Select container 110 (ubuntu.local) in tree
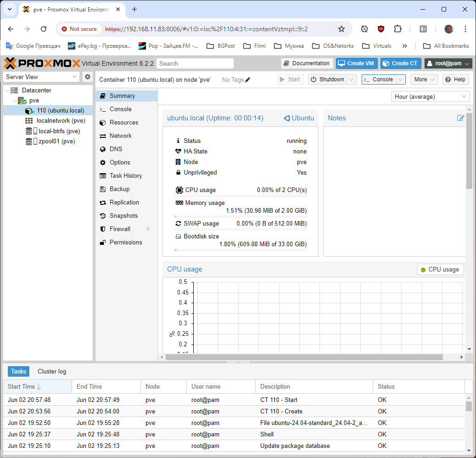The height and width of the screenshot is (458, 476). click(48, 111)
